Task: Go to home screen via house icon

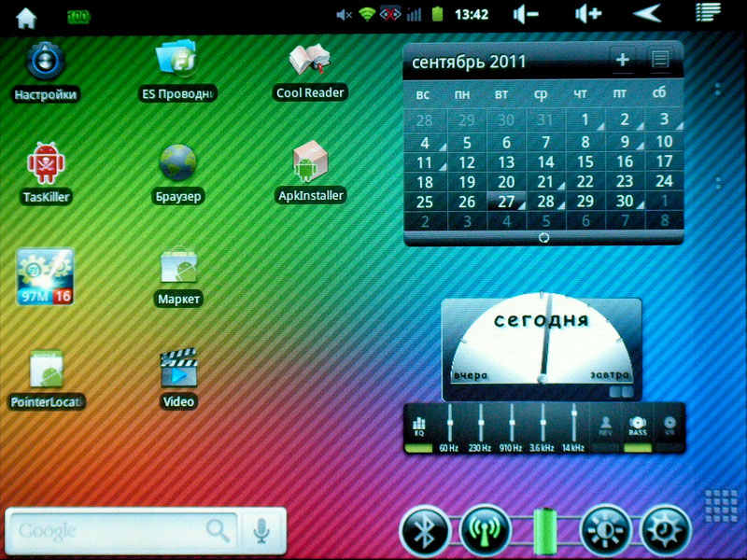Action: [26, 15]
